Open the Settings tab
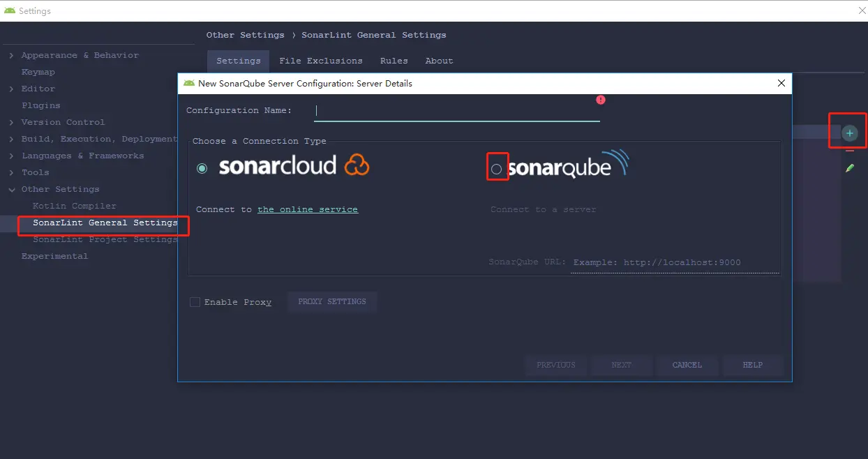 click(x=239, y=61)
